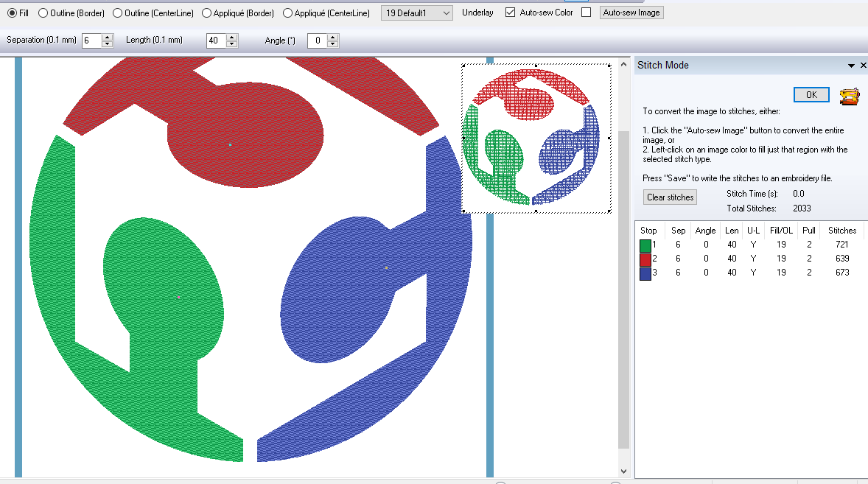Image resolution: width=868 pixels, height=484 pixels.
Task: Toggle the Auto-sew Color checkbox
Action: [587, 13]
